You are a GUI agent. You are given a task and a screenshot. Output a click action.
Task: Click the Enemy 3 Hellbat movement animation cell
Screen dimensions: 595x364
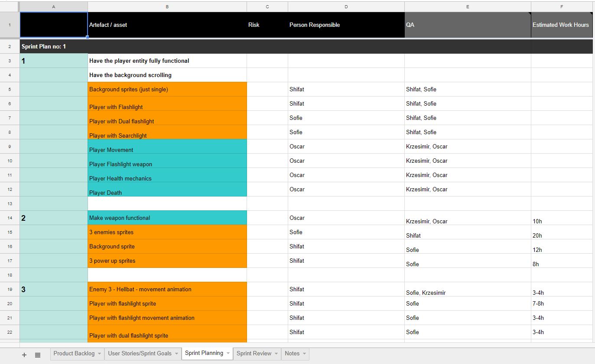167,289
